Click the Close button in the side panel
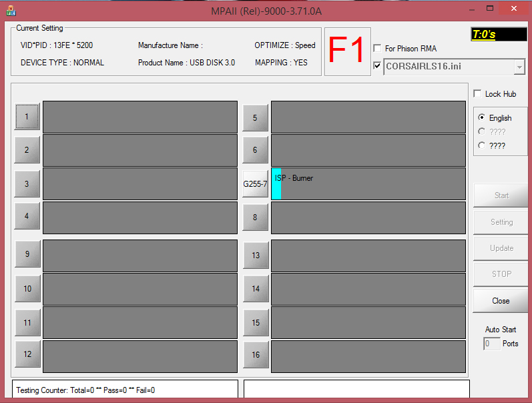532x403 pixels. click(x=501, y=301)
